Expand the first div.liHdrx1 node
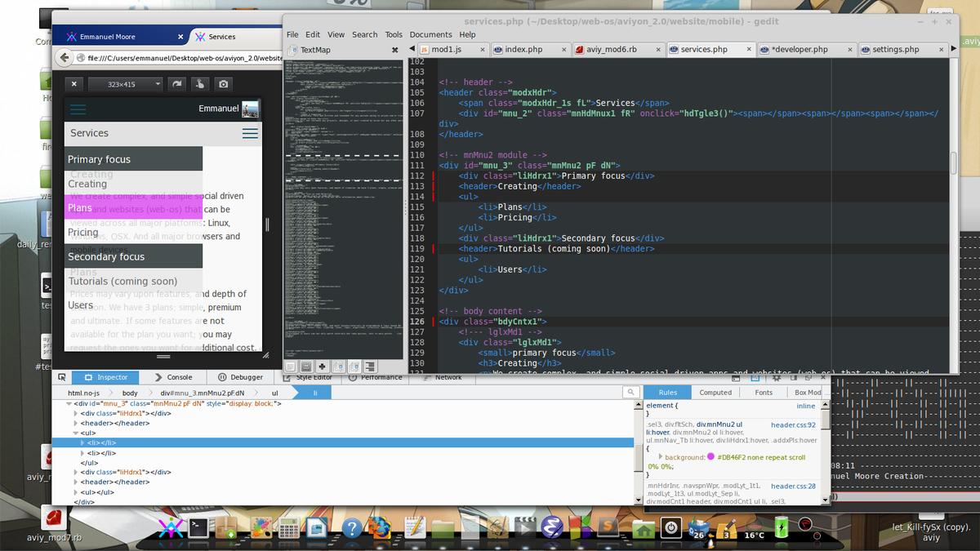This screenshot has height=551, width=980. coord(76,413)
